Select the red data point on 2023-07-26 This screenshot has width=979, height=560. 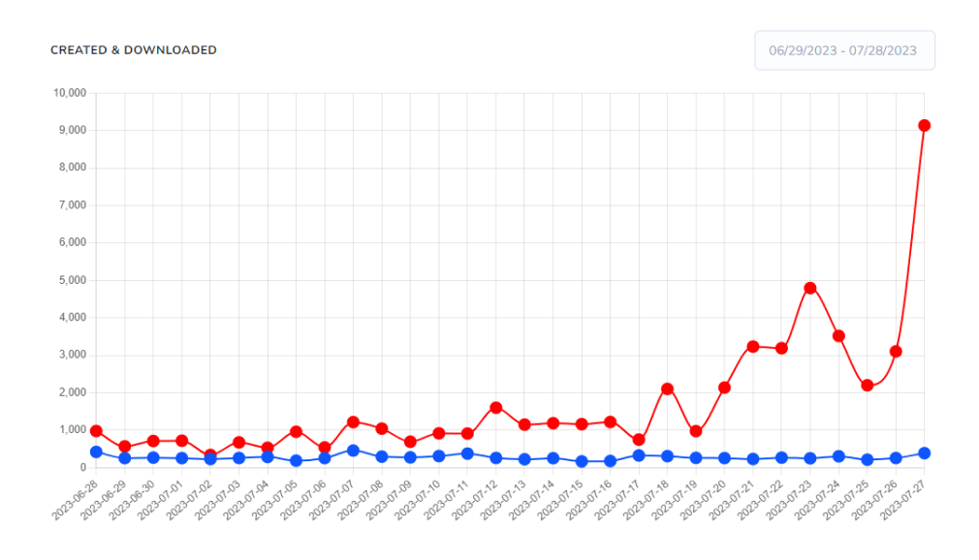pyautogui.click(x=896, y=352)
